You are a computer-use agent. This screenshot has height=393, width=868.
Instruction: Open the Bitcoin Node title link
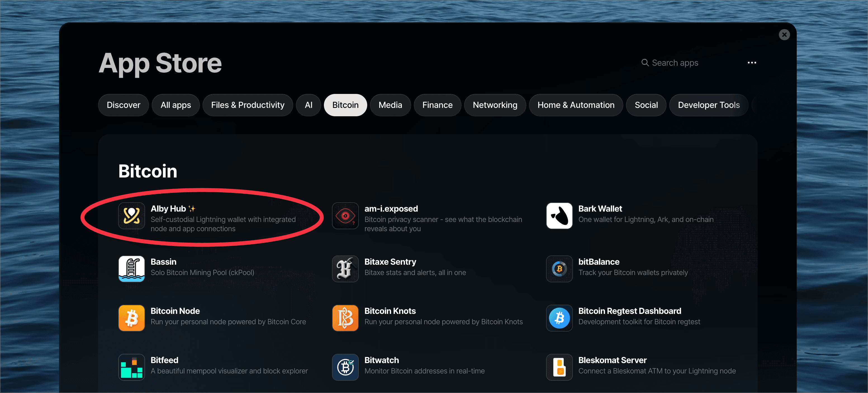pyautogui.click(x=175, y=311)
